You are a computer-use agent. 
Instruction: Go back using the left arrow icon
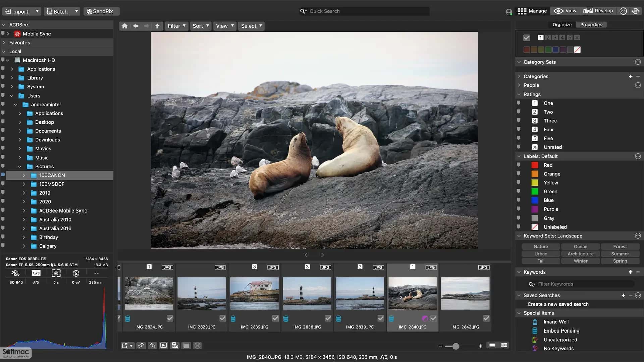pyautogui.click(x=136, y=26)
